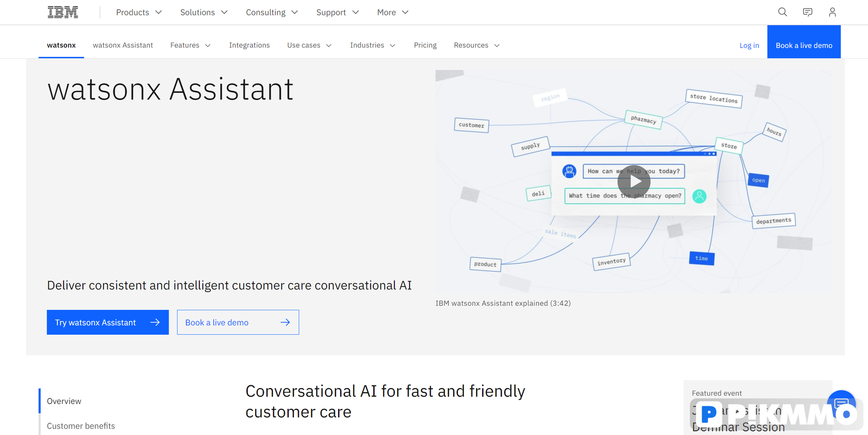Click the outlined Book a live demo button
868x435 pixels.
(238, 322)
